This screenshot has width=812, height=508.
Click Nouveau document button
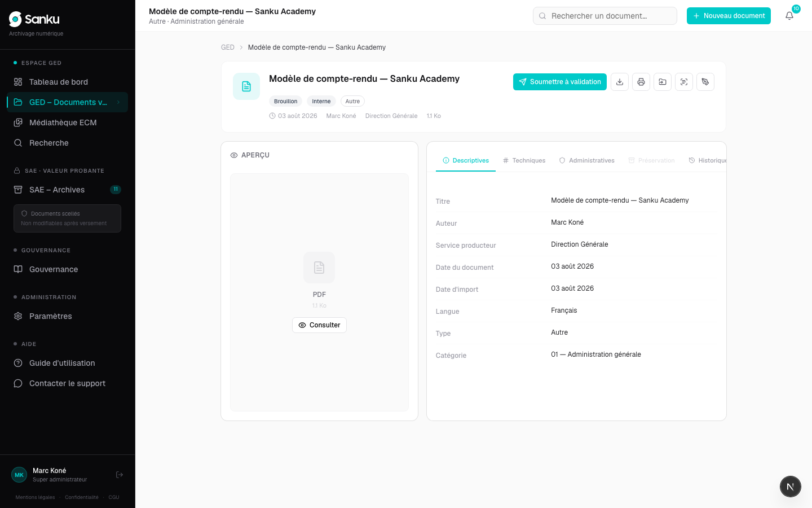point(729,16)
